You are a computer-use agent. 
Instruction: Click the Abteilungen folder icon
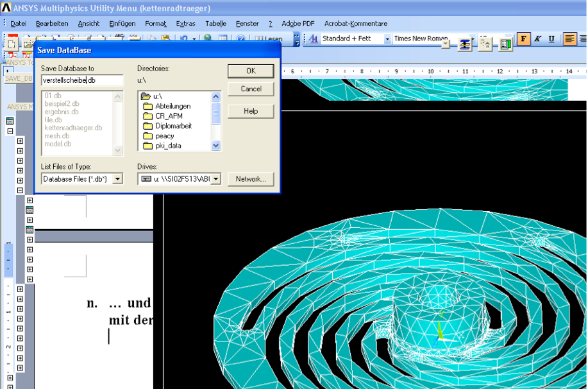(x=147, y=107)
